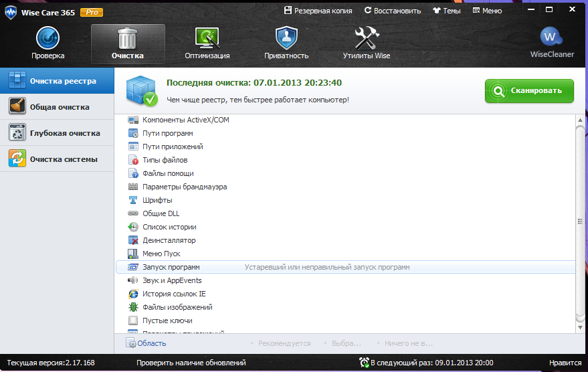Select the Деинсталлятор row text
The width and height of the screenshot is (588, 372).
(169, 240)
